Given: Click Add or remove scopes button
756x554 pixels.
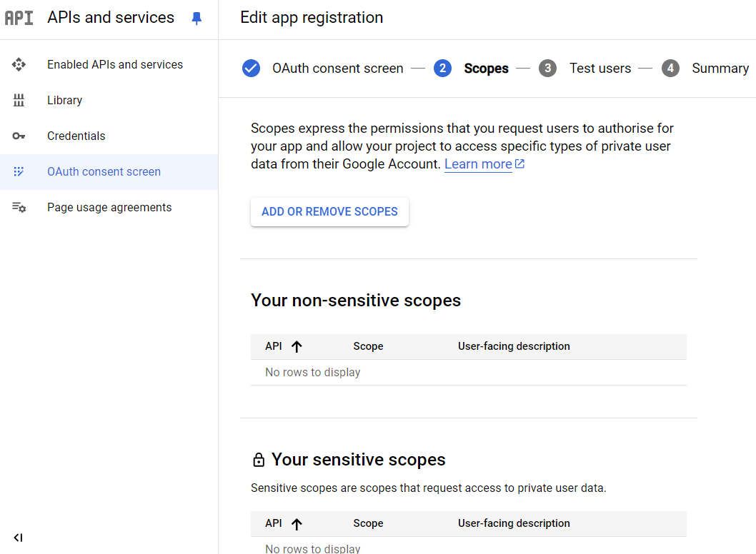Looking at the screenshot, I should (x=330, y=211).
